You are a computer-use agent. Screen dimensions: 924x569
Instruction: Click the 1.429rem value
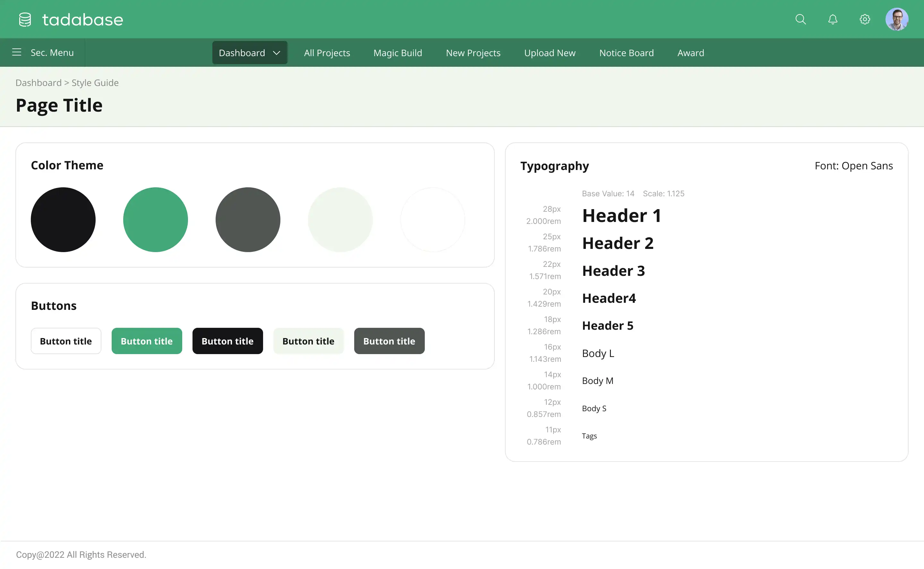pos(544,304)
